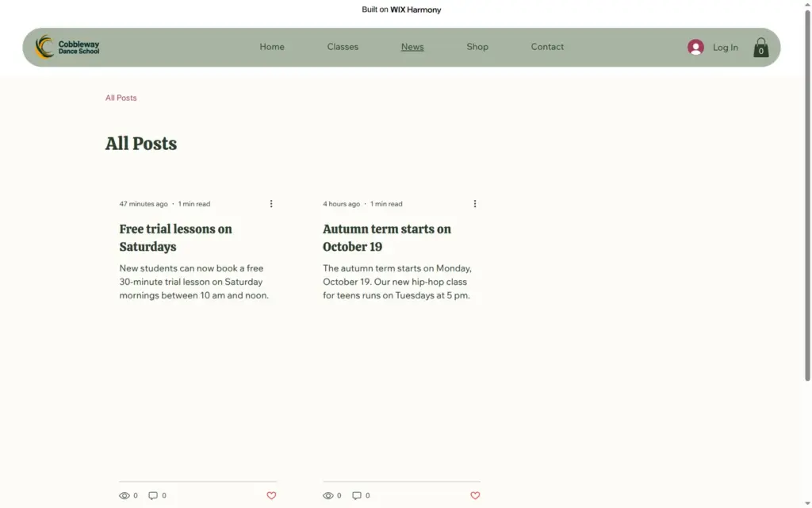Click the '47 minutes ago' timestamp
812x508 pixels.
point(144,204)
